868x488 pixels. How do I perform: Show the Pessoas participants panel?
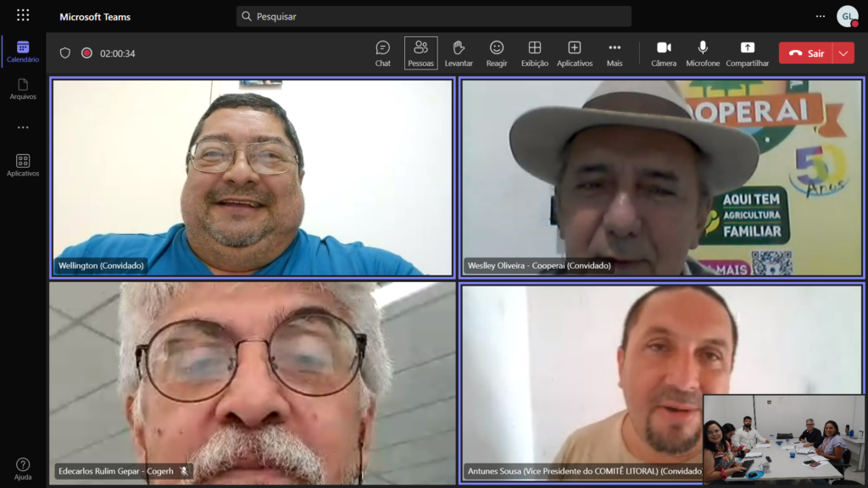point(420,53)
